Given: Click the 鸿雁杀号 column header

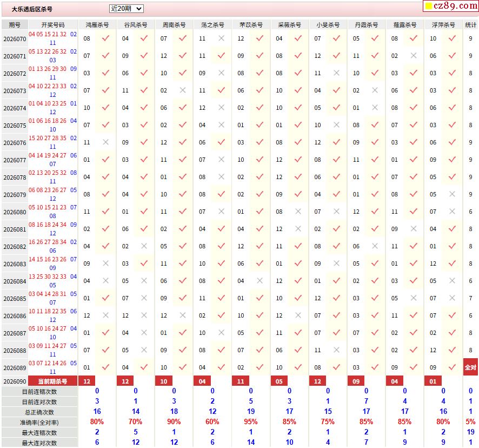Looking at the screenshot, I should tap(97, 25).
